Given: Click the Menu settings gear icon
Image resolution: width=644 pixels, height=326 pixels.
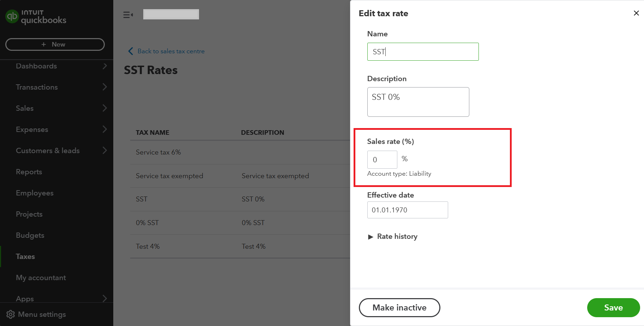Looking at the screenshot, I should point(11,314).
